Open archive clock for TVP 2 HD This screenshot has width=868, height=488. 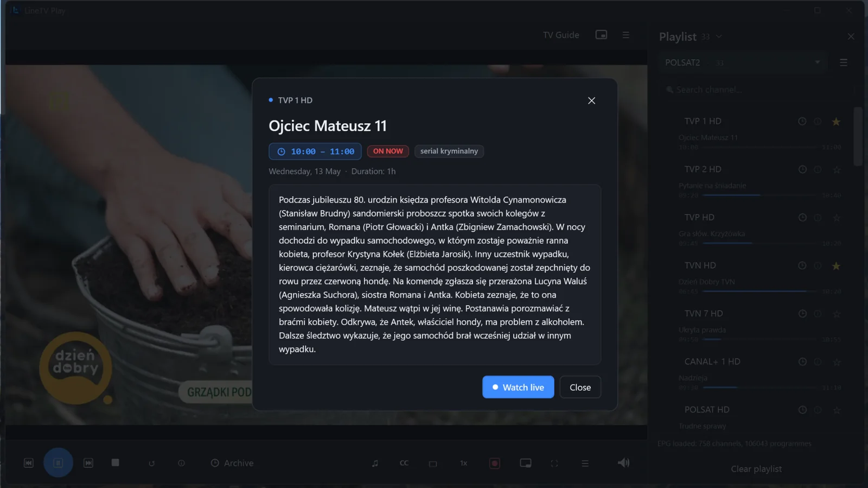pos(802,169)
